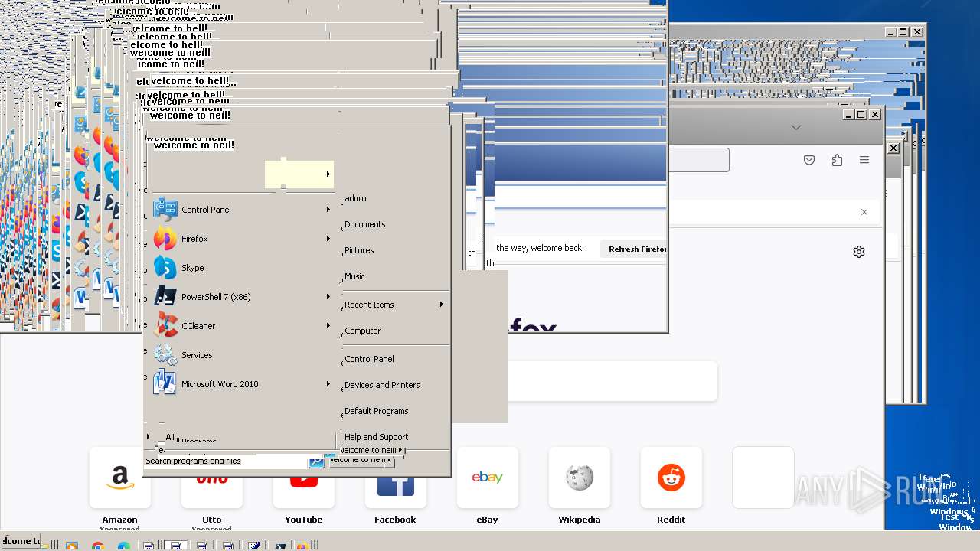Launch CCleaner from the Start menu
The image size is (980, 551).
(x=165, y=326)
